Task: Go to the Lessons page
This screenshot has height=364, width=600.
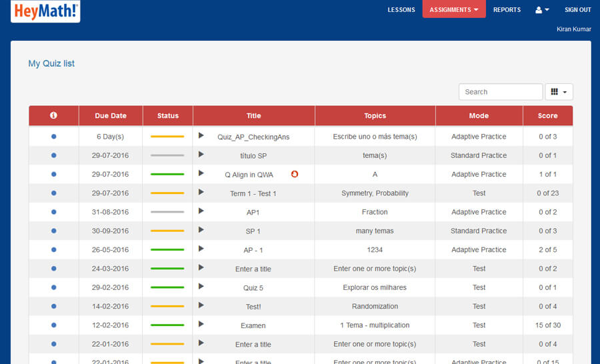Action: pyautogui.click(x=401, y=10)
